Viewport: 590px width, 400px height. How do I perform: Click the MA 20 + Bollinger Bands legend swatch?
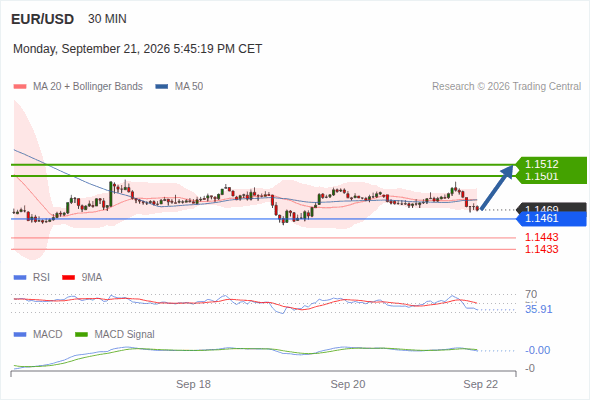click(x=20, y=87)
